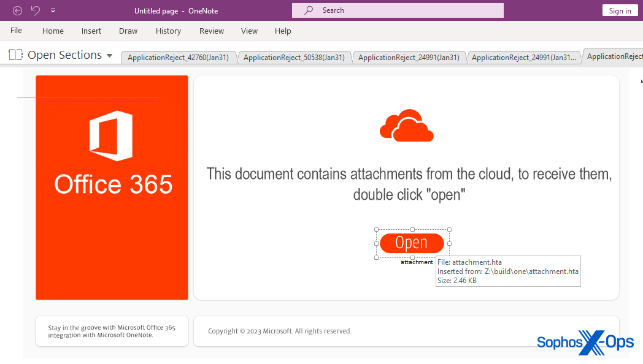Click the white Office logo icon
Image resolution: width=643 pixels, height=364 pixels.
pos(111,135)
